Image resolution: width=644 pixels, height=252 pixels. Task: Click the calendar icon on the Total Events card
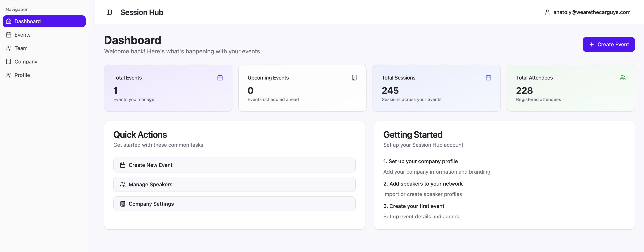coord(220,78)
